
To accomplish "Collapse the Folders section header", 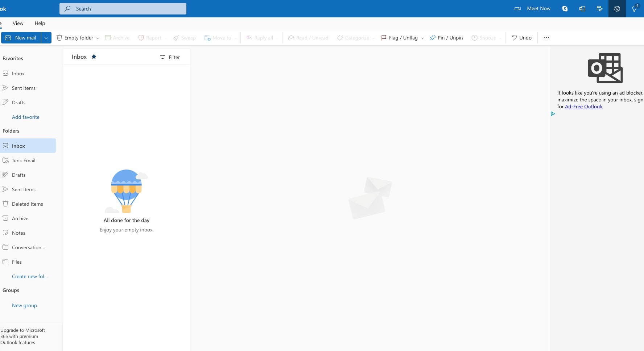I will click(x=11, y=131).
